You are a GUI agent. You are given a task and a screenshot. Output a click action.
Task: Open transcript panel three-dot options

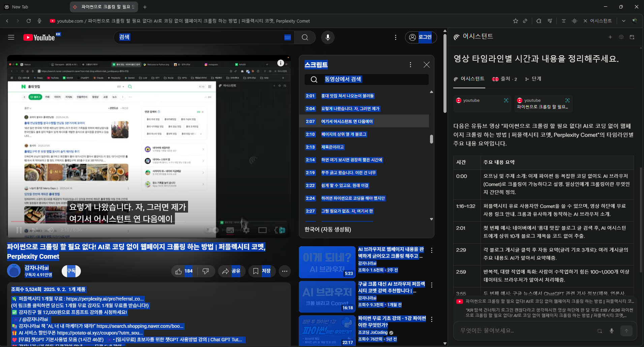pos(410,65)
